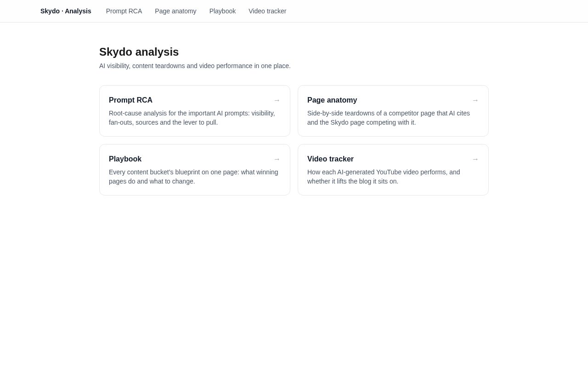Click the arrow icon on Playbook card
The image size is (588, 368).
277,159
